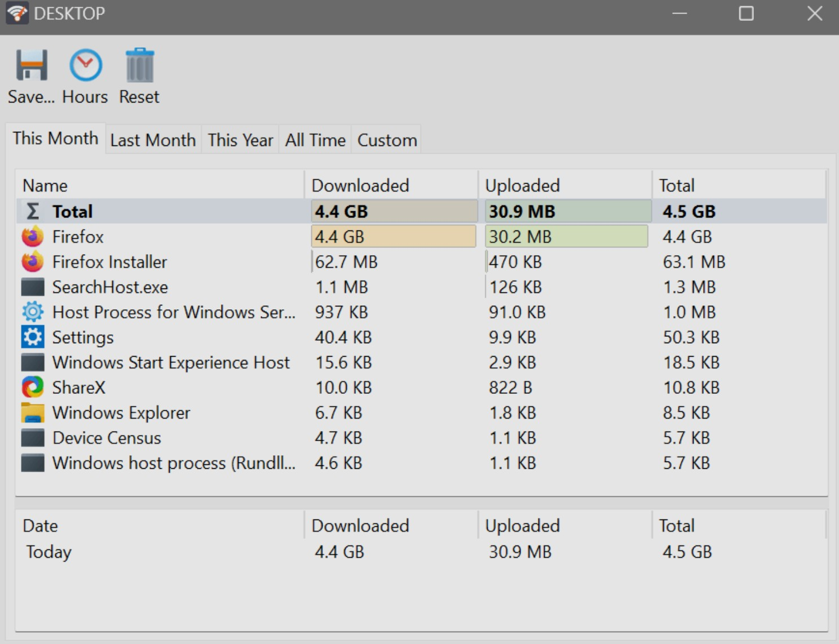Open the Custom tab
This screenshot has height=644, width=839.
pyautogui.click(x=387, y=140)
